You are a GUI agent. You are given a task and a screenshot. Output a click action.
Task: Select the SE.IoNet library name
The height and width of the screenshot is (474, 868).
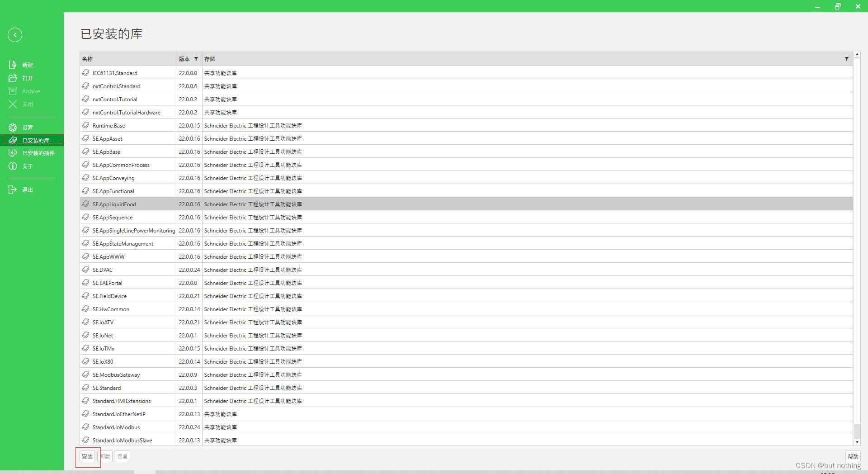[103, 336]
